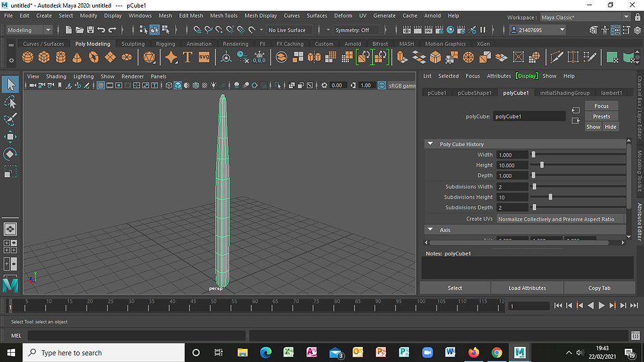Open the viewport Shading menu
The image size is (644, 362).
coord(56,76)
